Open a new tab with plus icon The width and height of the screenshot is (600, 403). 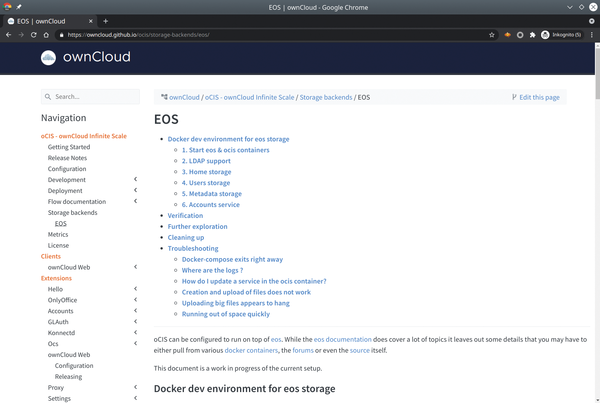106,21
